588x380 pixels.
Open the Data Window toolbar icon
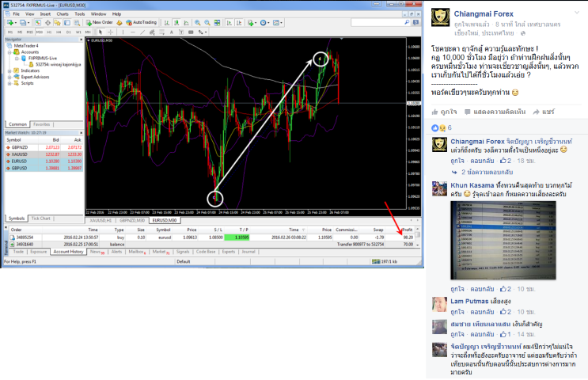(48, 22)
